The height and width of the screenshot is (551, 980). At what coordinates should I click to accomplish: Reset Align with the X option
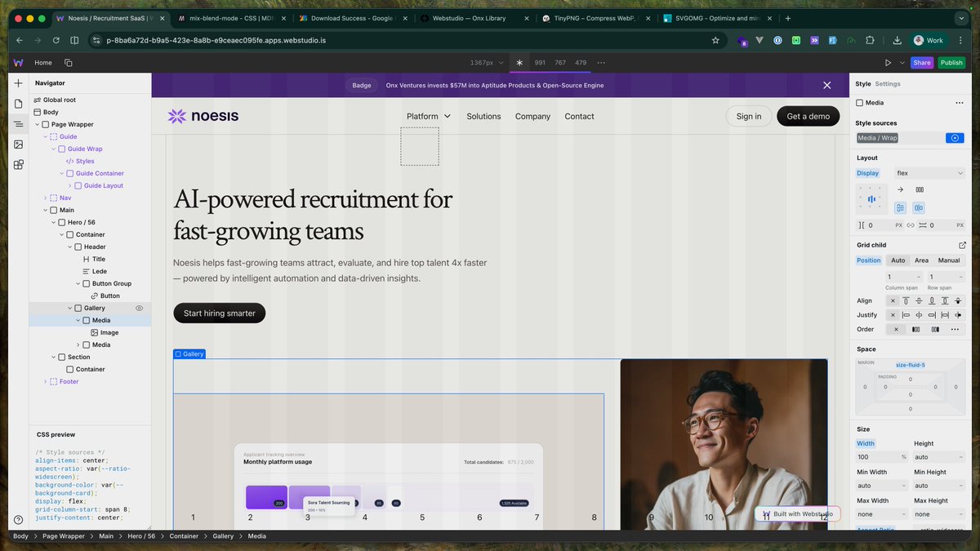tap(893, 301)
